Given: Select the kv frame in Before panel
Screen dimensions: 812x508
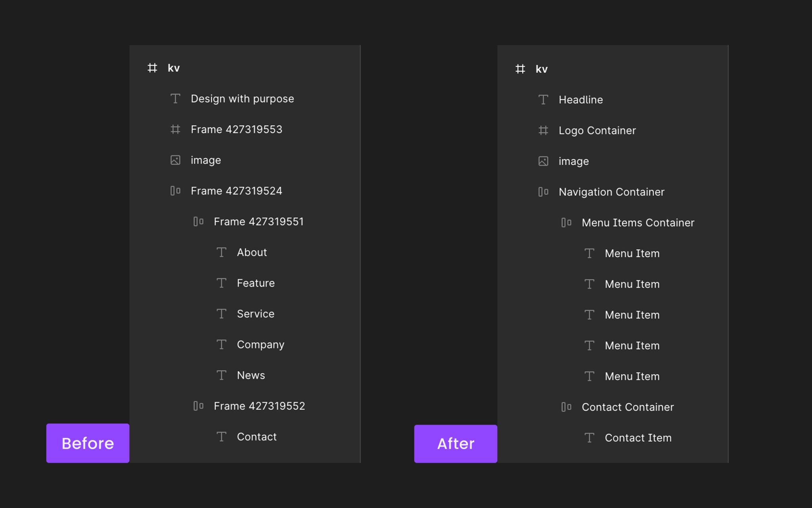Looking at the screenshot, I should pos(173,68).
